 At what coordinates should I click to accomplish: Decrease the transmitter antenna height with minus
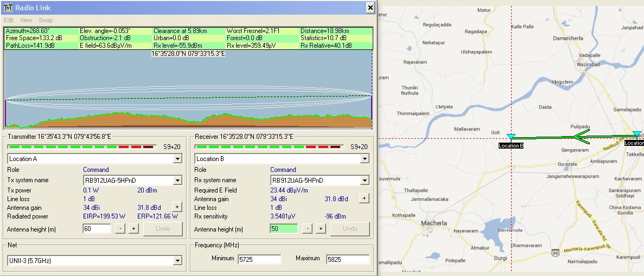click(x=119, y=229)
